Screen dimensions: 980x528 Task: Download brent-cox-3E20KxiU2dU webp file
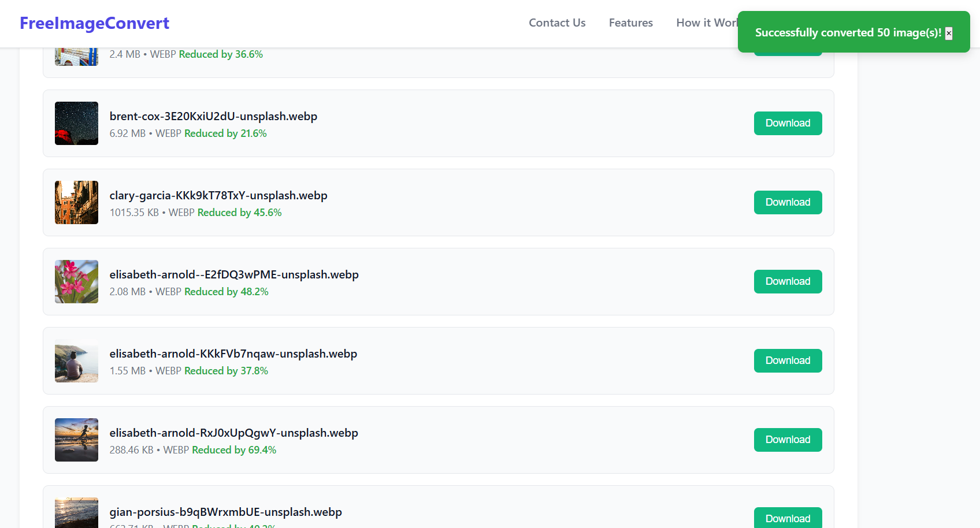click(788, 123)
